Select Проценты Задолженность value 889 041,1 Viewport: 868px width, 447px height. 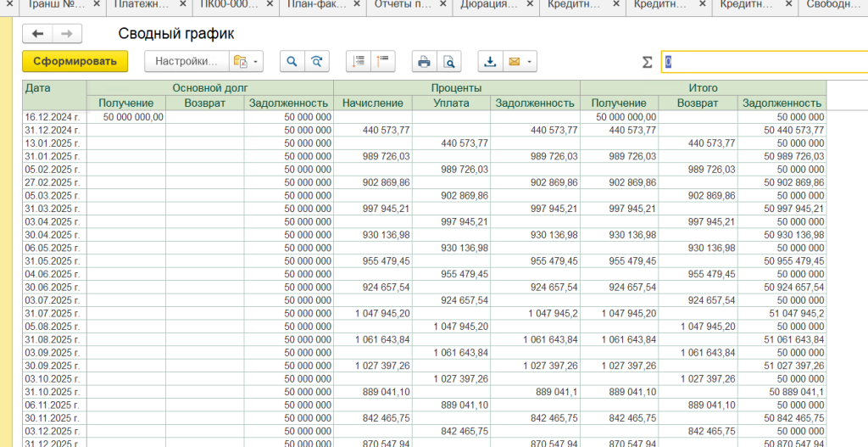(x=535, y=392)
